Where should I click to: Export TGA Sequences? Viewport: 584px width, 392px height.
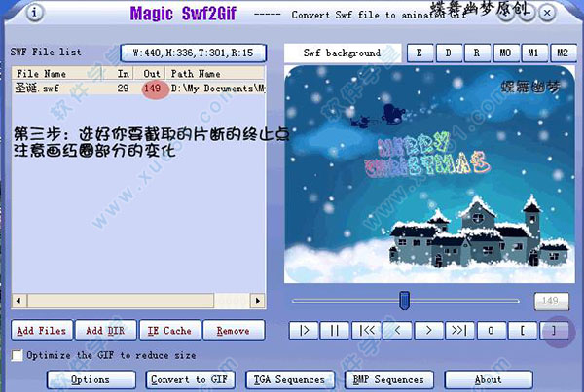click(x=290, y=379)
